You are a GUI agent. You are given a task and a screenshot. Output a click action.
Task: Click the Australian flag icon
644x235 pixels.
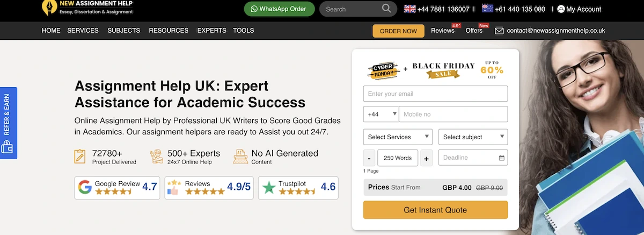487,9
